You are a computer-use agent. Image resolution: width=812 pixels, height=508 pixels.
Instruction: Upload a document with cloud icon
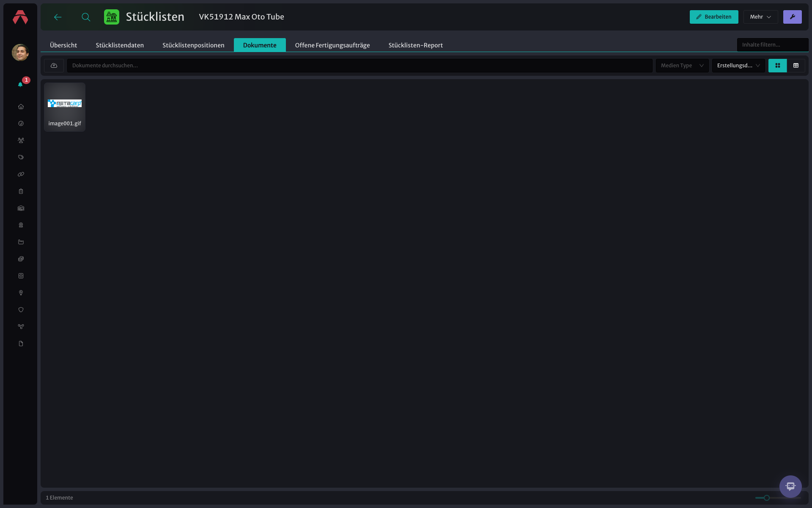coord(54,66)
